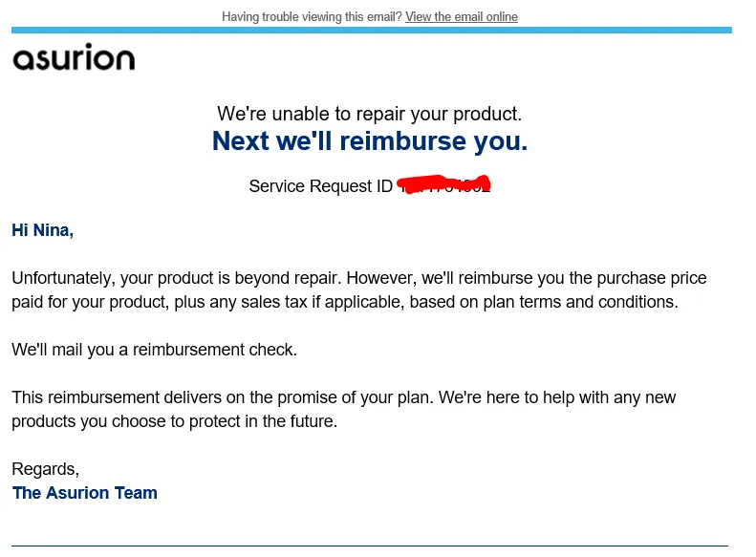Click the "Service Request ID" label
Viewport: 756px width, 557px height.
tap(320, 186)
